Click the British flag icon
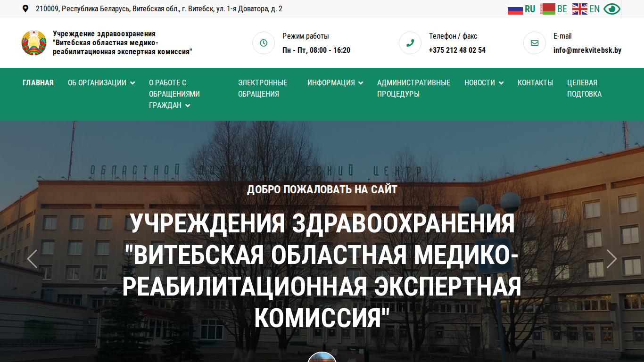Screen dimensions: 644x362 tap(580, 9)
